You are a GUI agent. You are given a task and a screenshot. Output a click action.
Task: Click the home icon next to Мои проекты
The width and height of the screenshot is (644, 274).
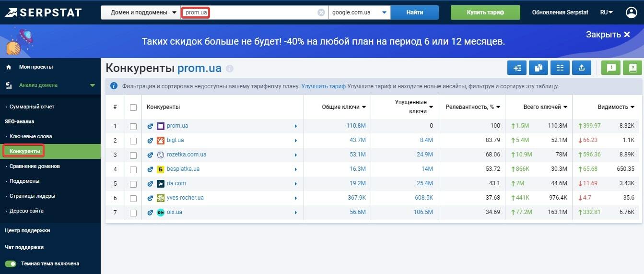pyautogui.click(x=9, y=67)
